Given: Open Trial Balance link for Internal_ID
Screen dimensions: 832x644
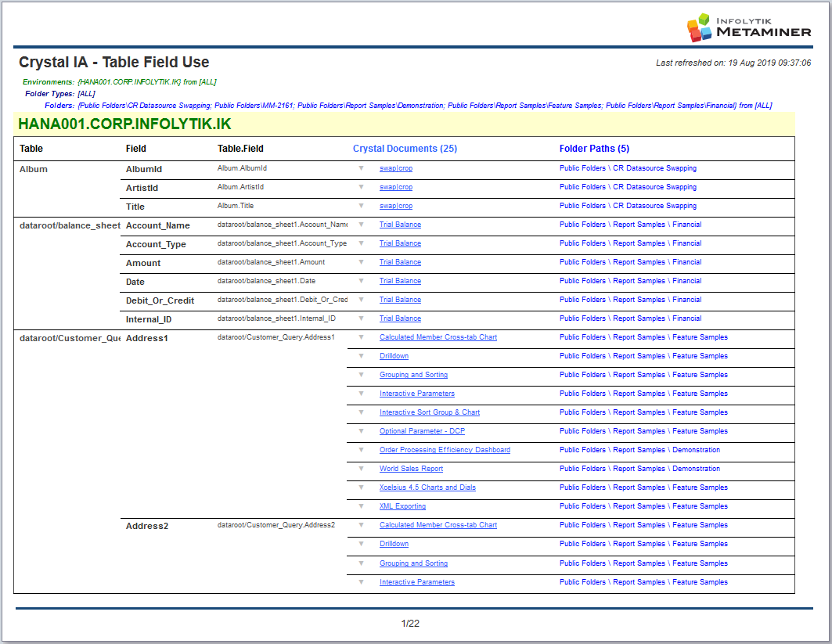Looking at the screenshot, I should point(400,318).
